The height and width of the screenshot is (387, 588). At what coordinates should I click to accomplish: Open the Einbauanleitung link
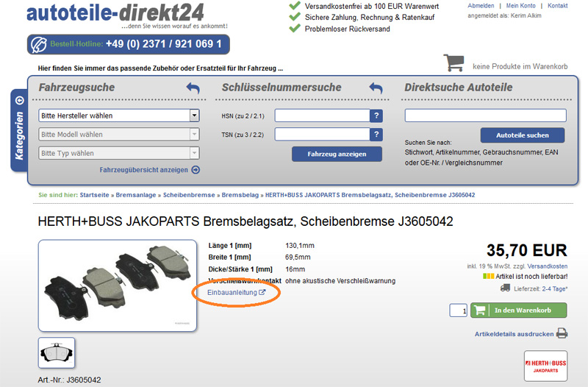[232, 292]
